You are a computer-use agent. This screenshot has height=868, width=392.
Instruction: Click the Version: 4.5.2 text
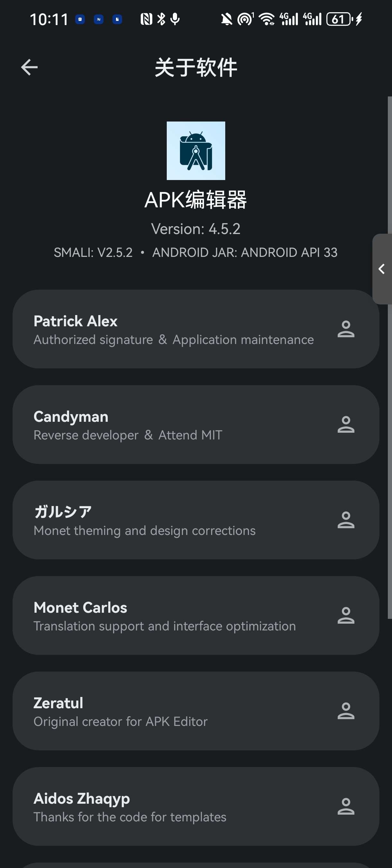pyautogui.click(x=196, y=229)
